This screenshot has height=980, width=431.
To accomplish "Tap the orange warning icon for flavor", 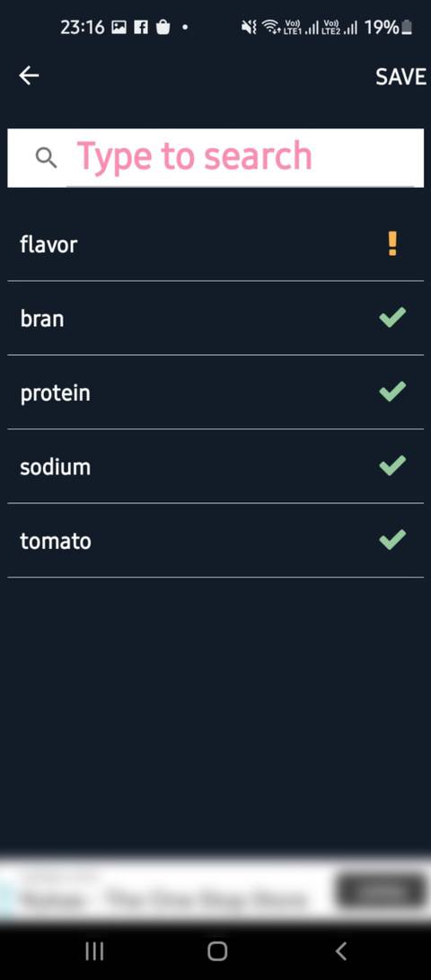I will [392, 243].
